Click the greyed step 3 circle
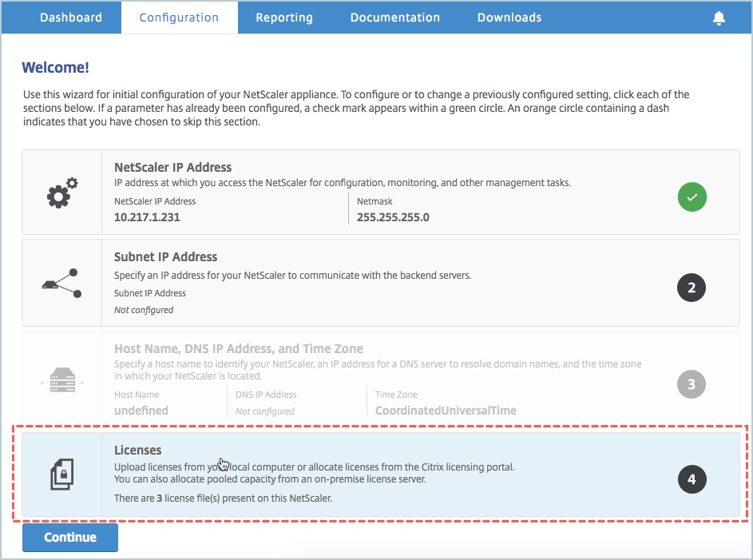 [691, 384]
